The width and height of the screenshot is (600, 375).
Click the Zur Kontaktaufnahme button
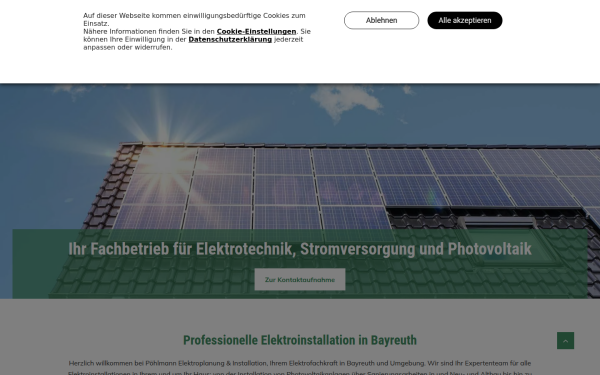tap(300, 280)
